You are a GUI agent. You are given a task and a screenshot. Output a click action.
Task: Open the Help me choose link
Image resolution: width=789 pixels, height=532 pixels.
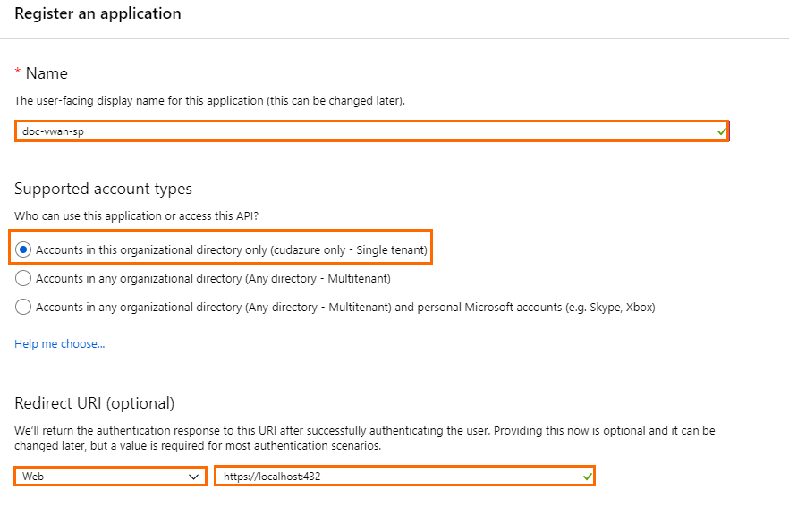point(59,344)
